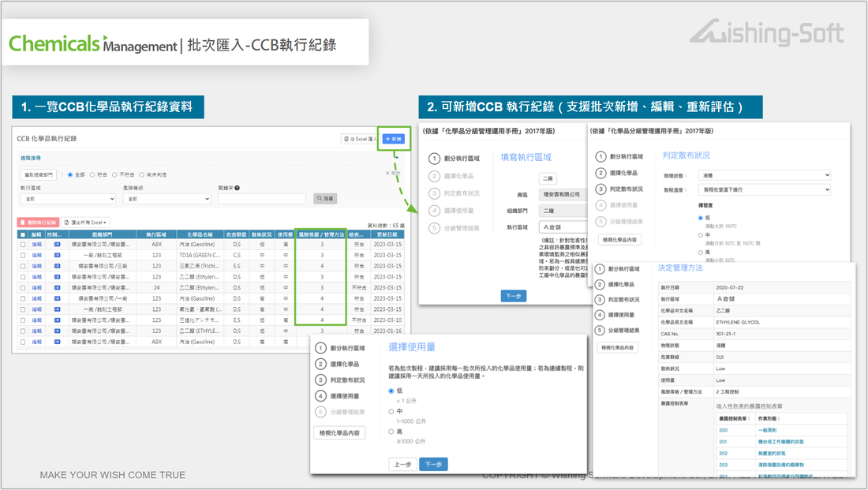Select the 尚未判定 radio filter
Image resolution: width=868 pixels, height=490 pixels.
point(142,175)
